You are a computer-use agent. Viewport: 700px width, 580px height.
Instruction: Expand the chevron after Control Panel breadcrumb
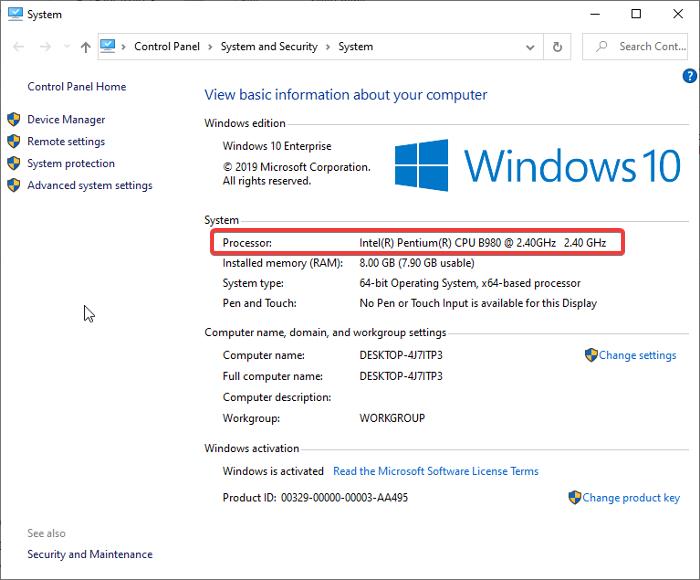pyautogui.click(x=210, y=47)
